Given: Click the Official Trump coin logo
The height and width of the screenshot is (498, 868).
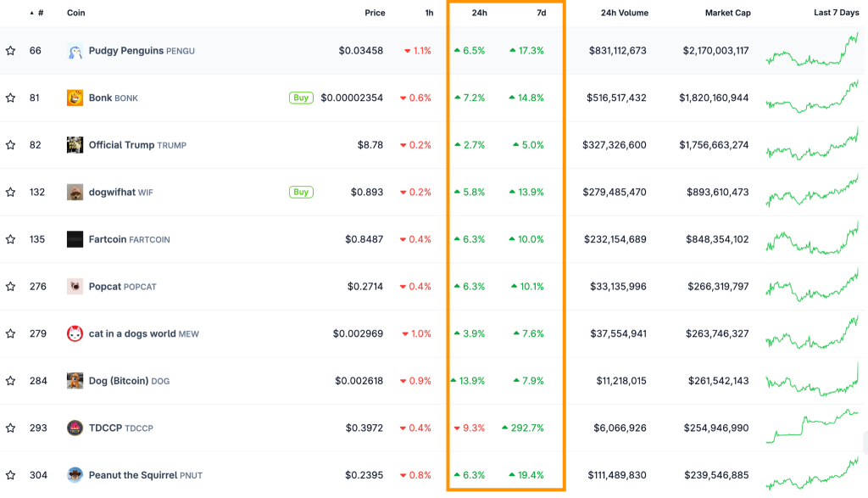Looking at the screenshot, I should point(75,145).
